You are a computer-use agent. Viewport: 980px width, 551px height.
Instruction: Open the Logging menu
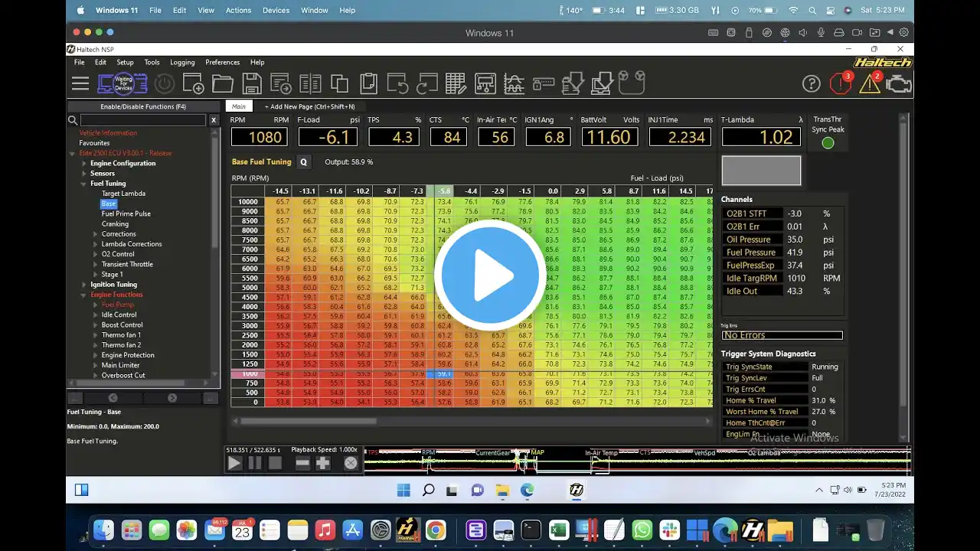(182, 62)
